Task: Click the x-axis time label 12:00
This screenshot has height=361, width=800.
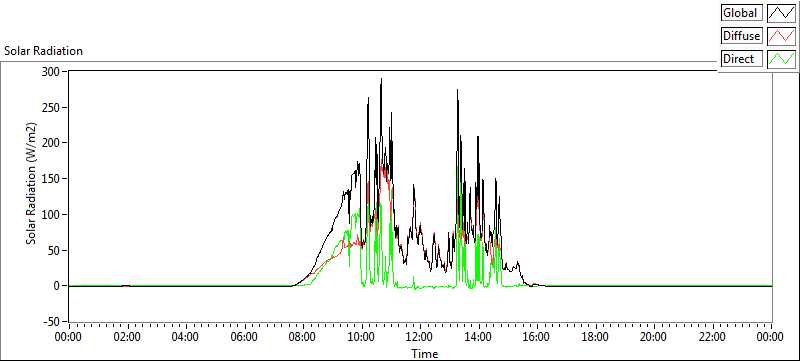Action: tap(420, 337)
